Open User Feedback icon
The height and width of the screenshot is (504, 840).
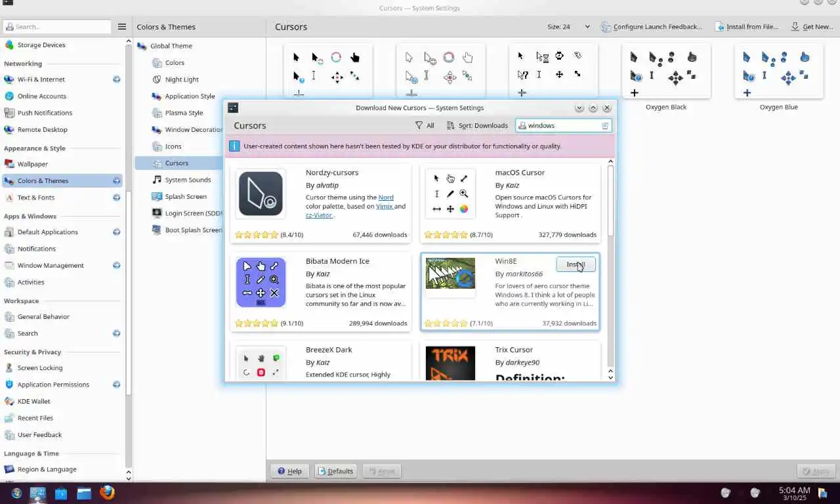(x=9, y=435)
